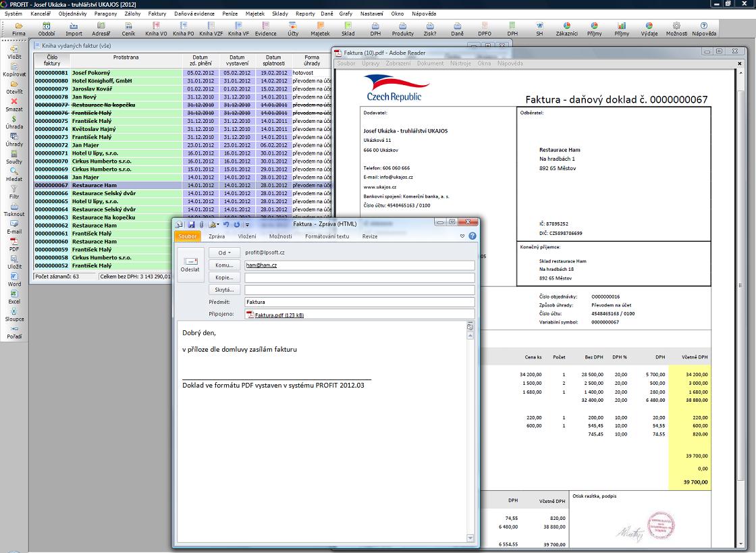This screenshot has height=553, width=756.
Task: Open the orange Soubor tab in the email
Action: coord(188,236)
